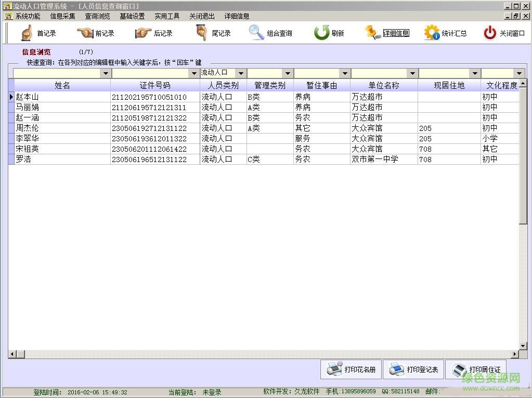Go to previous record with 前记录 icon
532x398 pixels.
pyautogui.click(x=85, y=33)
